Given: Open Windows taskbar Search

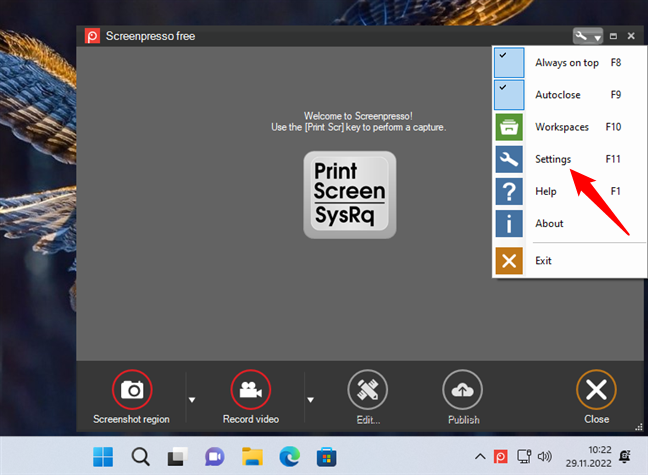Looking at the screenshot, I should pos(141,457).
